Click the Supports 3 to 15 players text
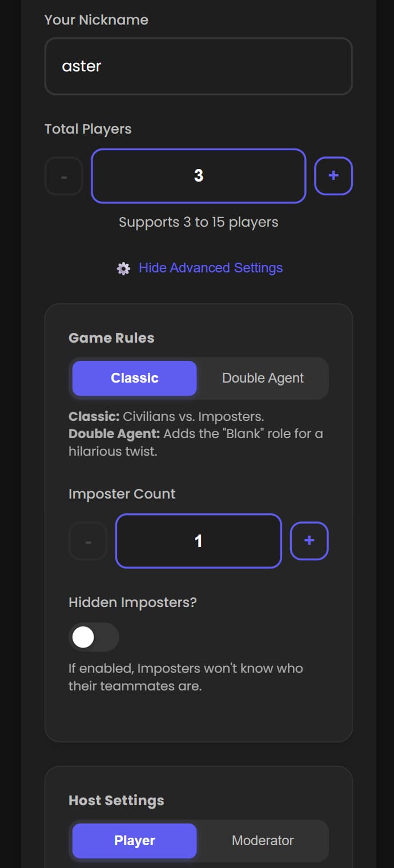This screenshot has width=394, height=868. 198,222
